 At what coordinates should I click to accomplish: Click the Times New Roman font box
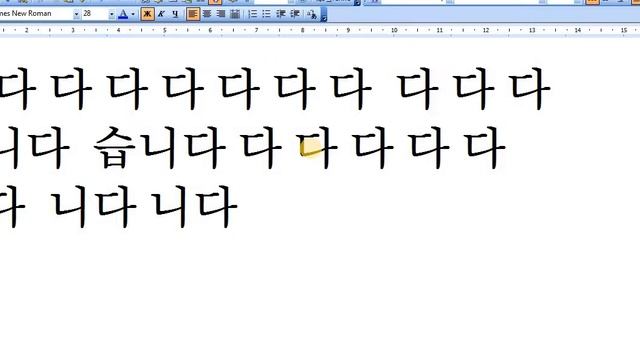point(36,14)
